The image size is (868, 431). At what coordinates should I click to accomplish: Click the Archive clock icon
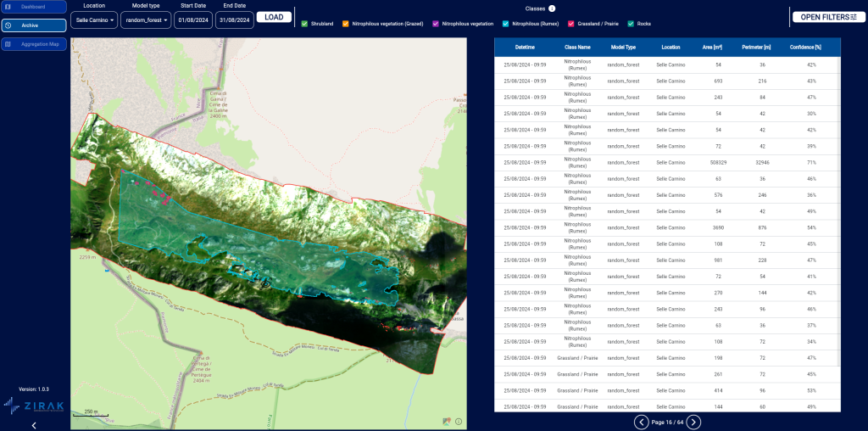pos(8,25)
